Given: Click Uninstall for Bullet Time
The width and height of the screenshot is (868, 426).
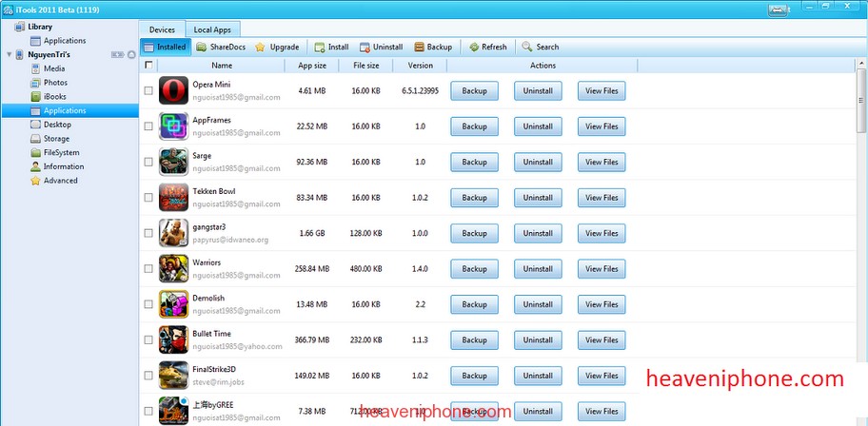Looking at the screenshot, I should coord(538,339).
